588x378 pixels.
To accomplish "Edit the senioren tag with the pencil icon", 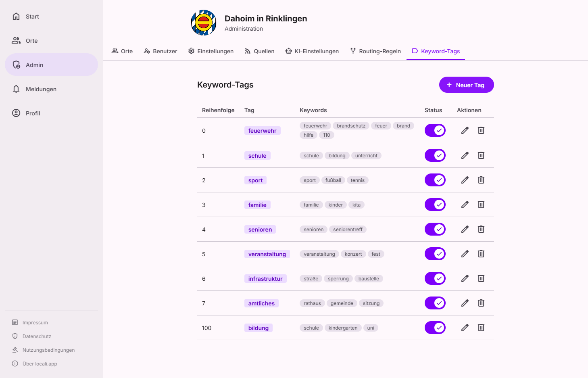I will tap(465, 229).
